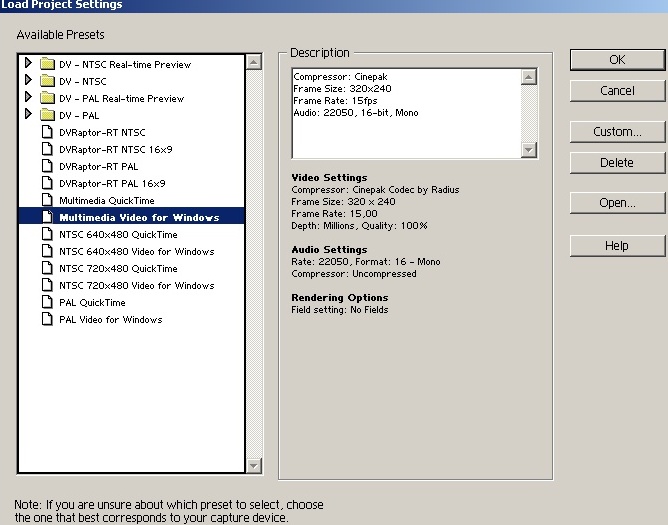Click the DVRaptor-RT NTSC preset file icon
668x525 pixels.
47,132
